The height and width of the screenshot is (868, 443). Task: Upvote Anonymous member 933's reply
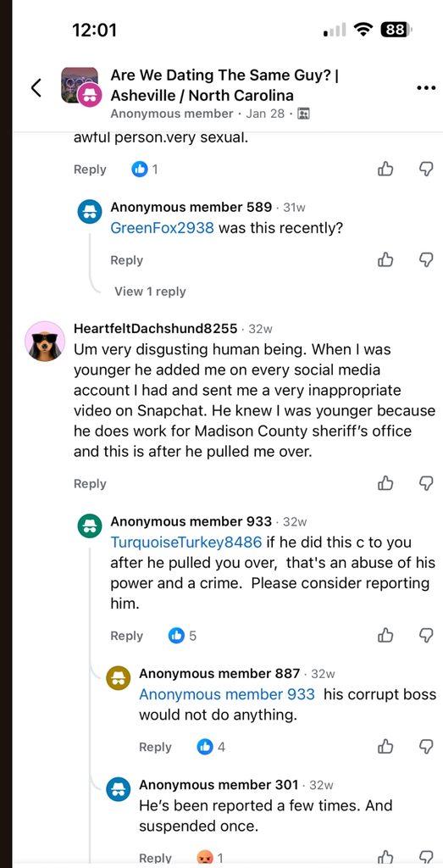click(x=385, y=635)
